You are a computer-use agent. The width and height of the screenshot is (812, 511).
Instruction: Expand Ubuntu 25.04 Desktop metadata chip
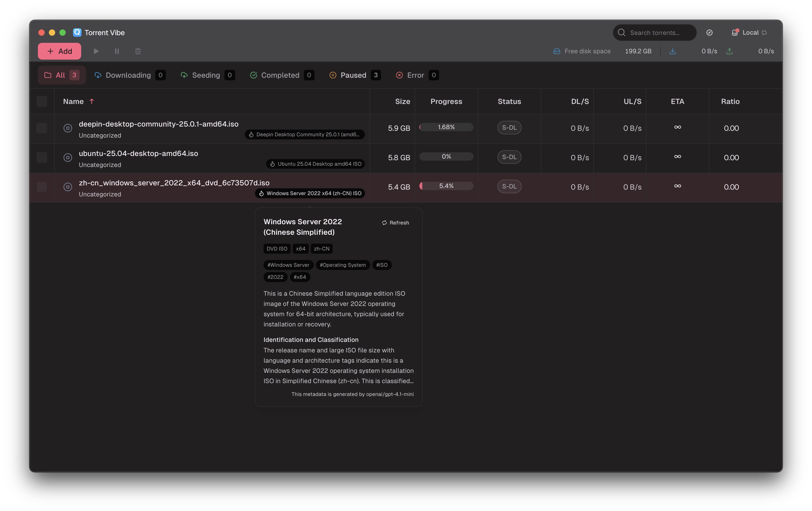pos(315,164)
